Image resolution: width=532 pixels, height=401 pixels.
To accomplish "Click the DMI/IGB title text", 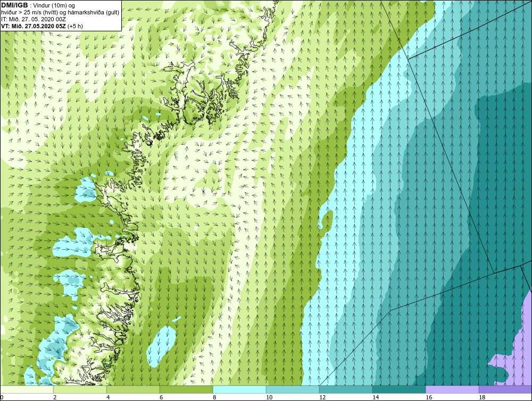I will pyautogui.click(x=14, y=5).
